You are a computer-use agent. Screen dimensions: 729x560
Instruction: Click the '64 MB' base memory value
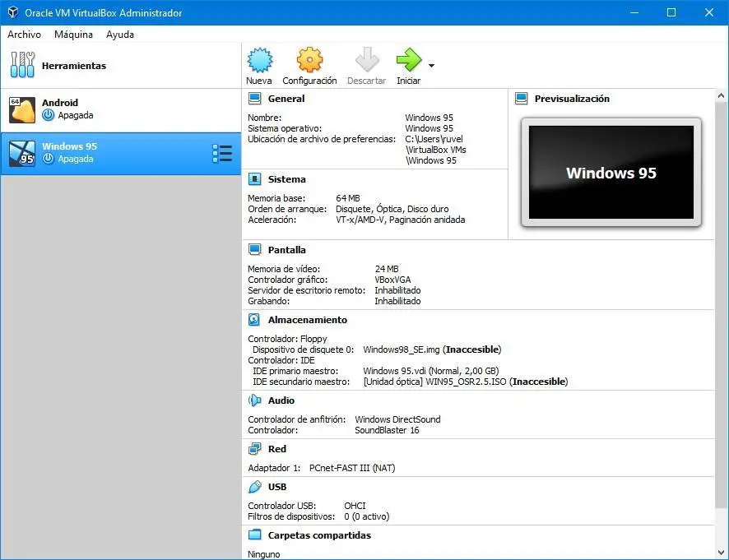(348, 198)
